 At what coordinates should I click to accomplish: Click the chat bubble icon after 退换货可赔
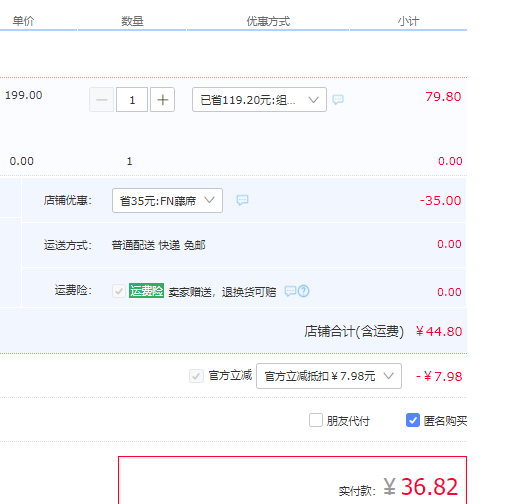290,291
